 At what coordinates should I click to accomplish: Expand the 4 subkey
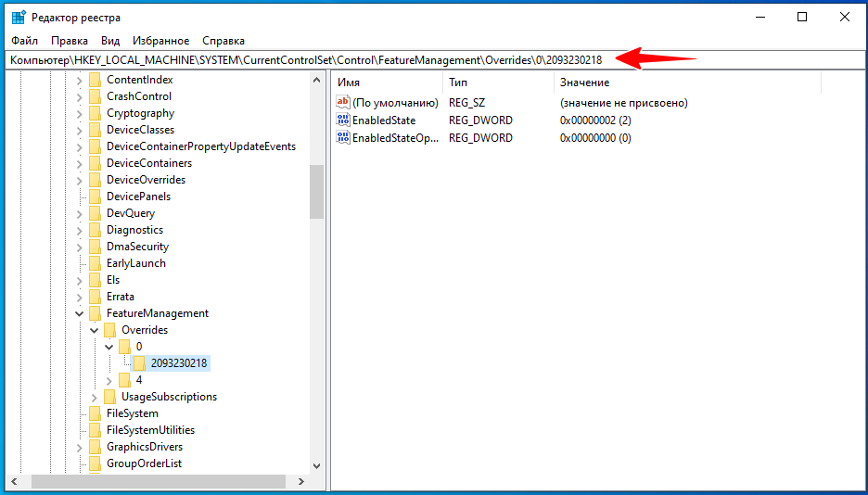(109, 380)
